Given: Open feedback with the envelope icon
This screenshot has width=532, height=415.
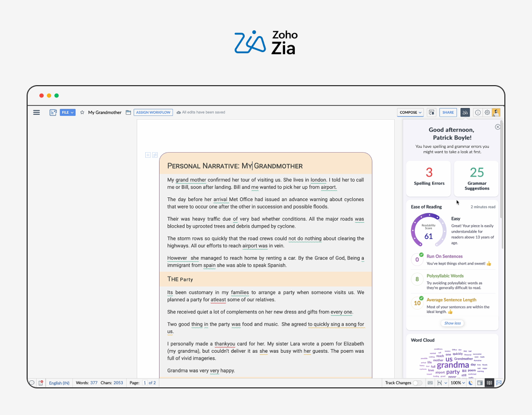Looking at the screenshot, I should click(x=499, y=383).
